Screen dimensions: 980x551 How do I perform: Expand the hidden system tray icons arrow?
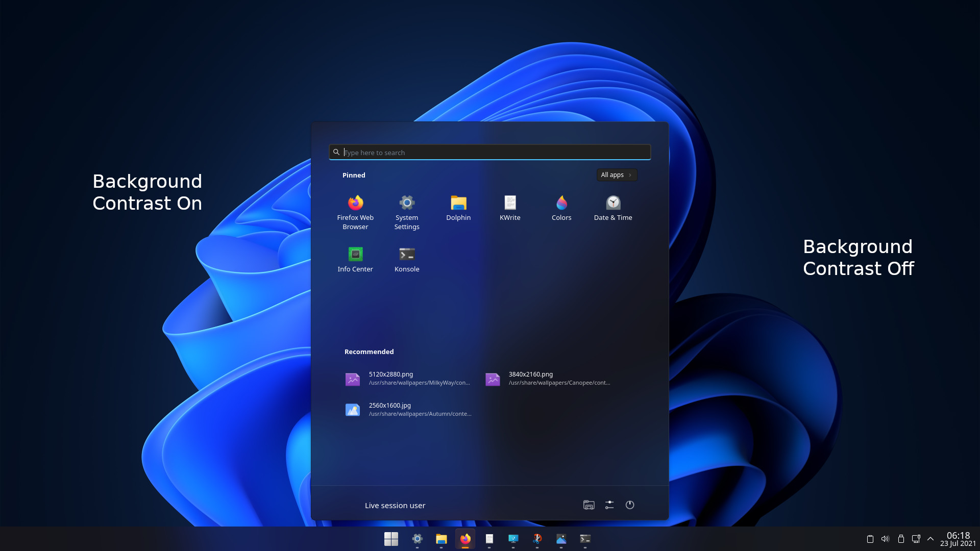pos(930,539)
